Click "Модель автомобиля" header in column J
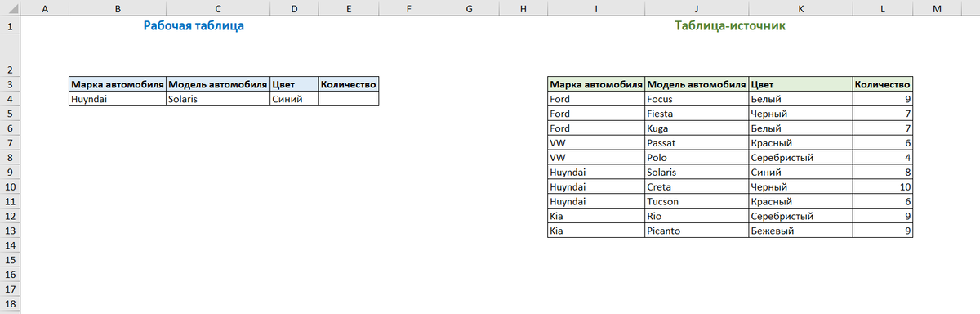This screenshot has height=314, width=980. (x=696, y=84)
